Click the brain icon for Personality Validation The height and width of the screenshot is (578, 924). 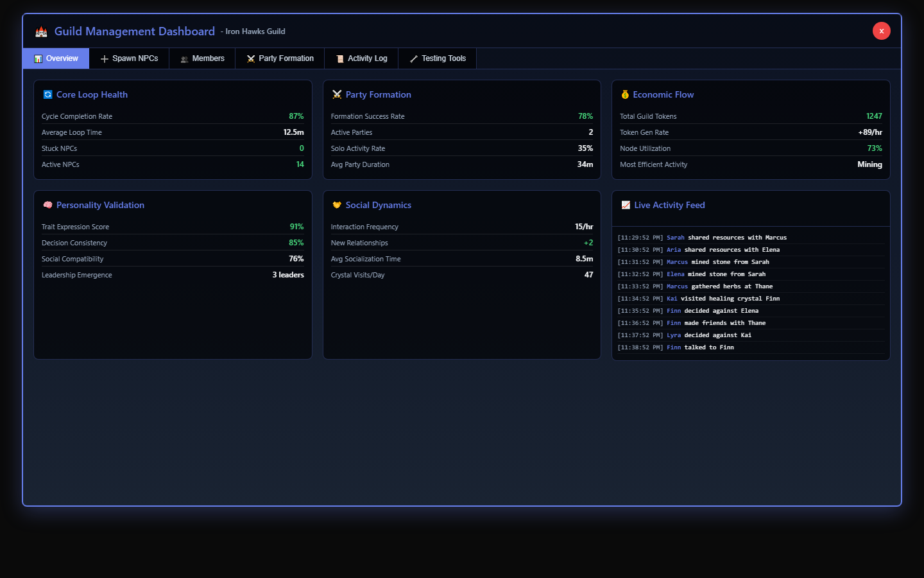(x=47, y=205)
